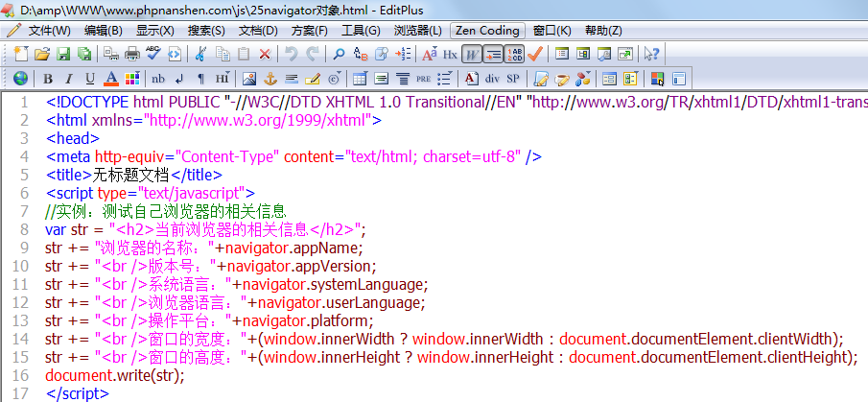This screenshot has height=402, width=868.
Task: Create a new document with the New icon
Action: (x=21, y=54)
